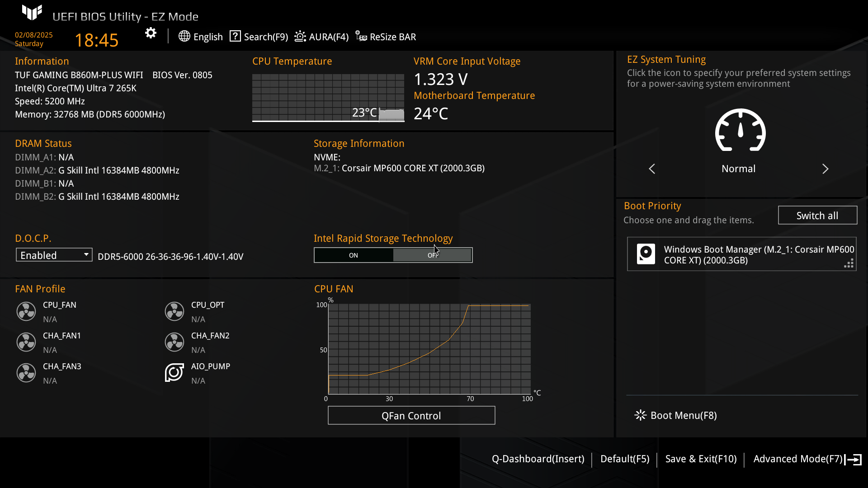Viewport: 868px width, 488px height.
Task: Click DIMM_B1 N/A entry
Action: (x=44, y=183)
